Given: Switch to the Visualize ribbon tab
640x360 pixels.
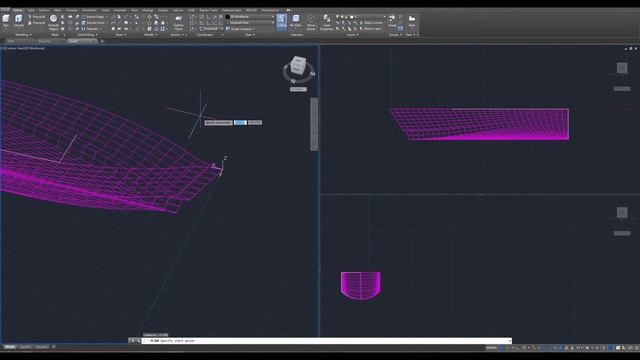Looking at the screenshot, I should [72, 10].
